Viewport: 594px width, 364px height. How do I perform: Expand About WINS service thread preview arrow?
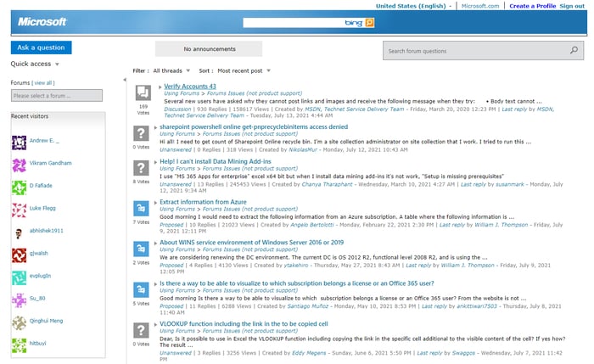[155, 244]
